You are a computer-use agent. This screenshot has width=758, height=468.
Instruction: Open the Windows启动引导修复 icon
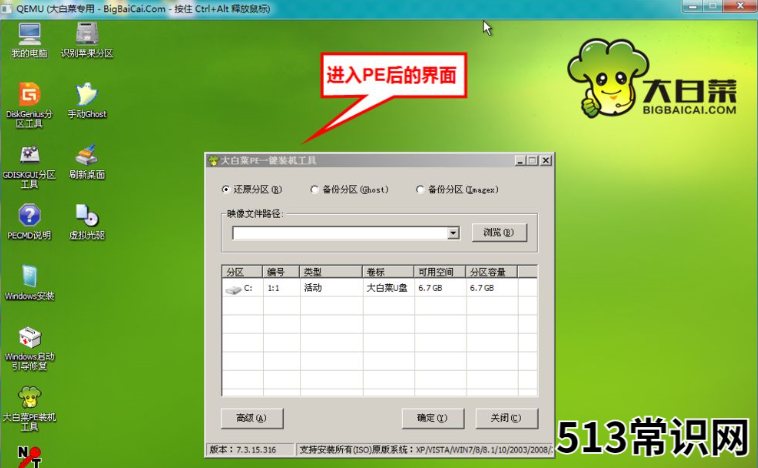[29, 348]
